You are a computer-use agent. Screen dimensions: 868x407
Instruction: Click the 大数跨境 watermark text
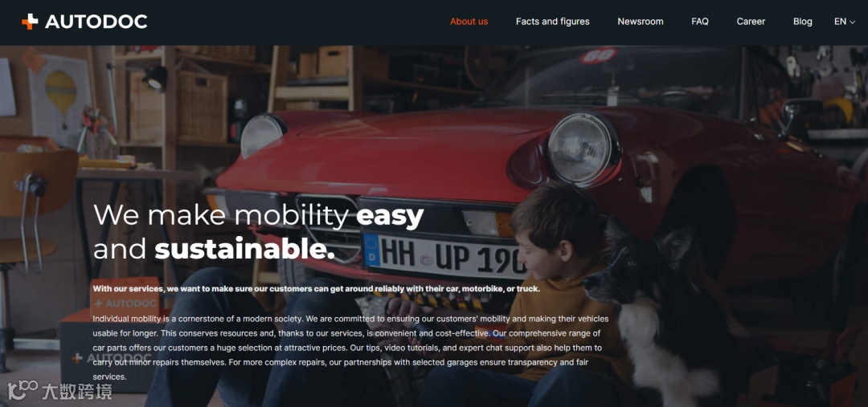(x=77, y=392)
